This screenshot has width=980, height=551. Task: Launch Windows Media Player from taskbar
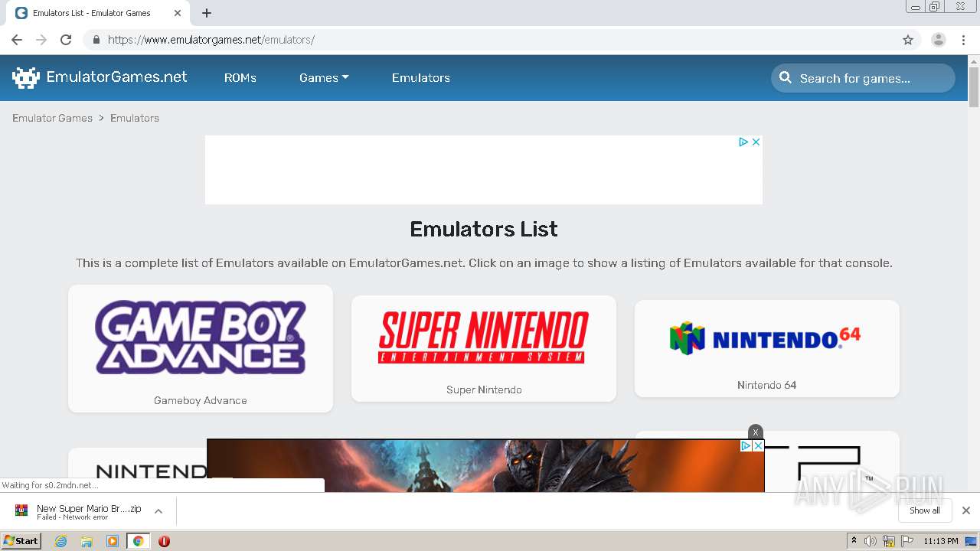113,541
